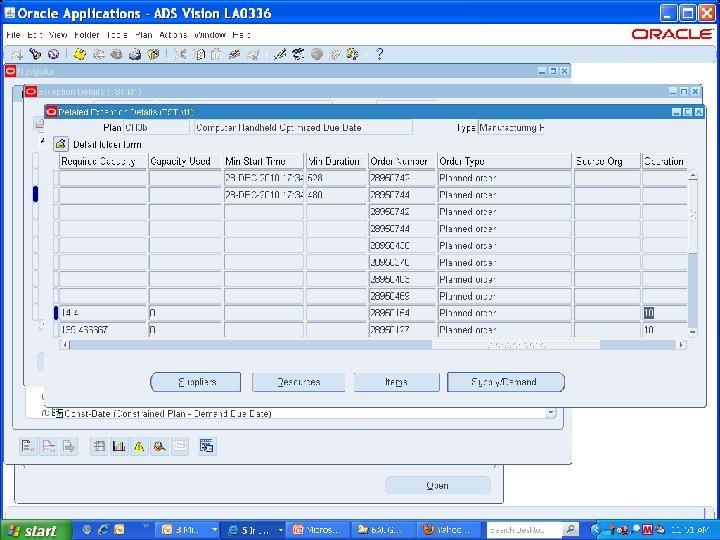Click the Folder Tools toolbar icon
The image size is (720, 540).
(353, 55)
